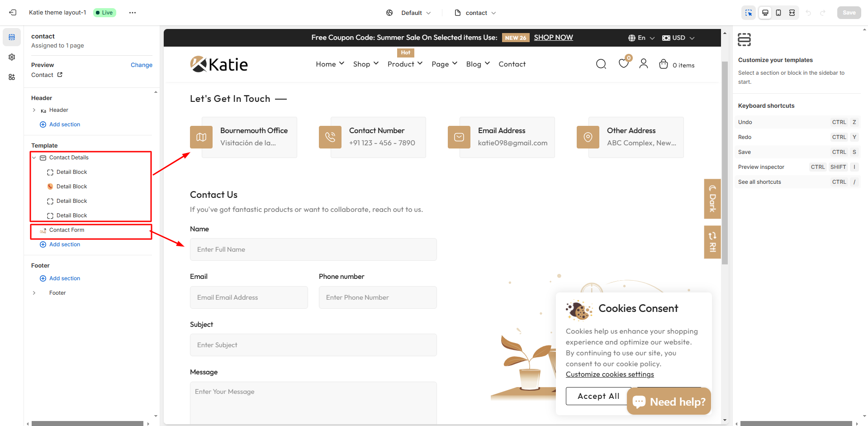The height and width of the screenshot is (426, 868).
Task: Collapse the Contact Details section
Action: point(34,158)
